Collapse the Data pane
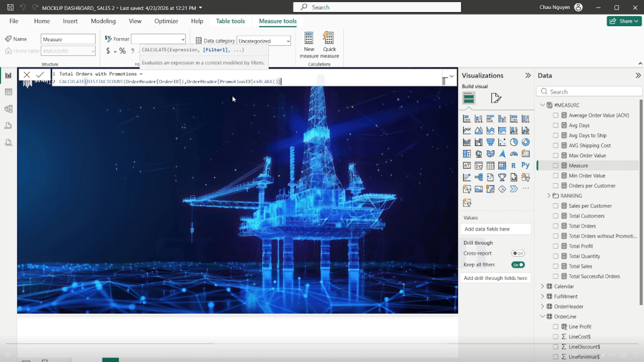 (638, 75)
